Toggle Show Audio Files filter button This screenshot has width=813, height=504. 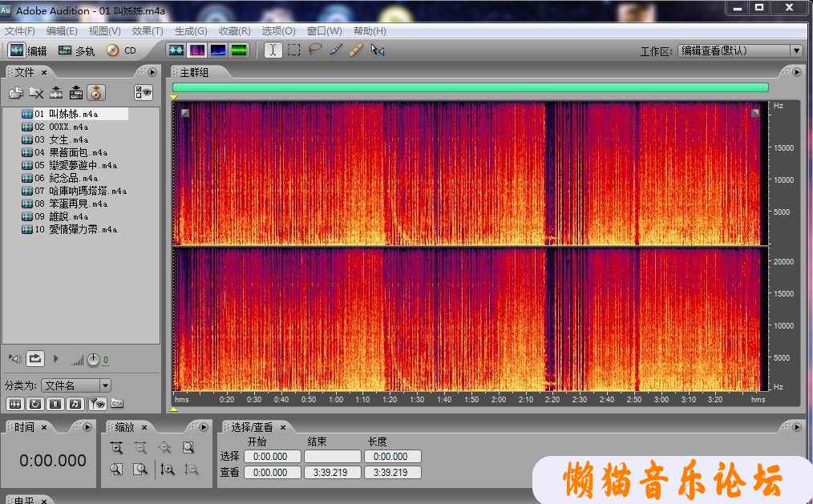(x=14, y=403)
